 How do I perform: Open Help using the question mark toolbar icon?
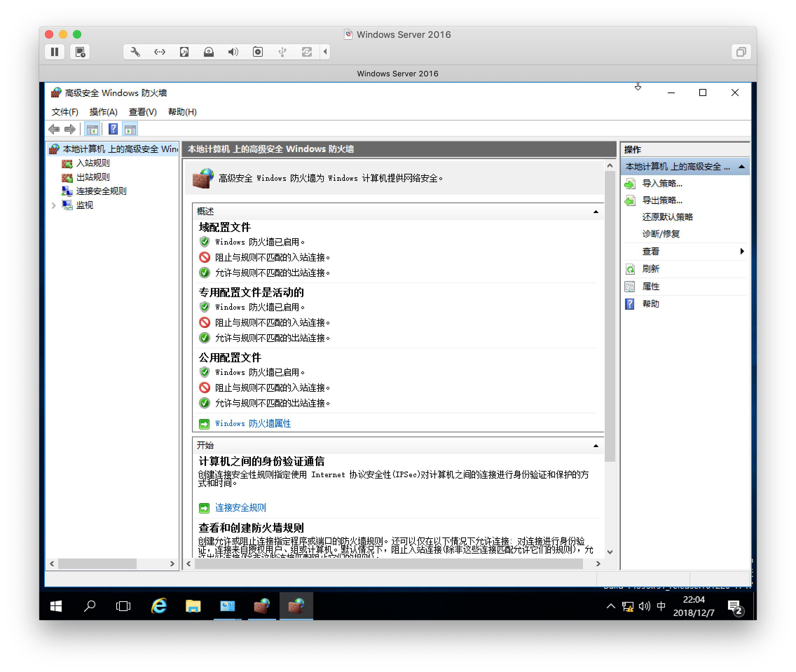click(113, 130)
